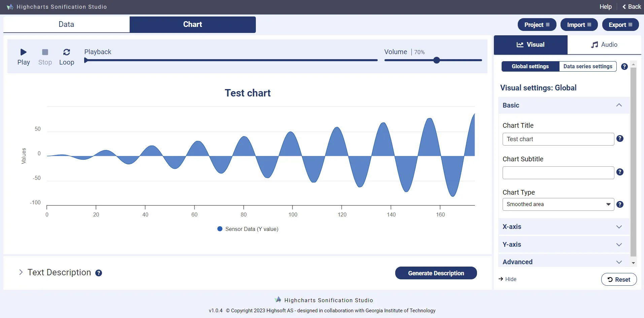644x318 pixels.
Task: Click the Playback position marker
Action: 86,60
